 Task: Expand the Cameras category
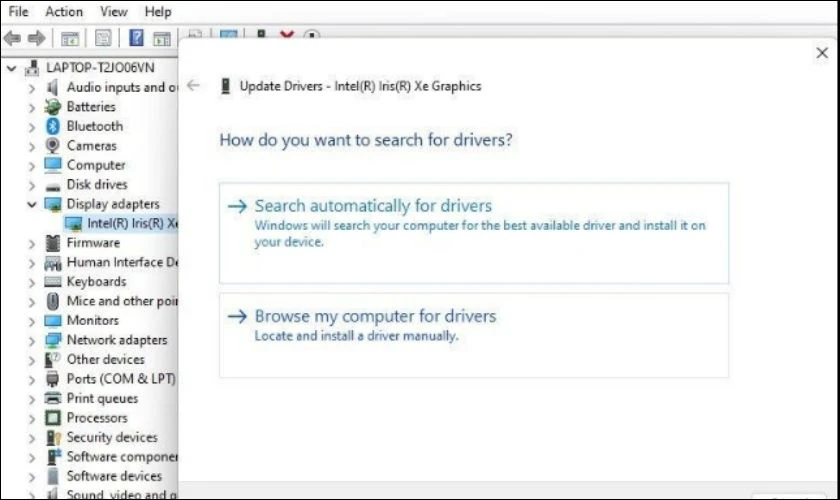pyautogui.click(x=32, y=146)
